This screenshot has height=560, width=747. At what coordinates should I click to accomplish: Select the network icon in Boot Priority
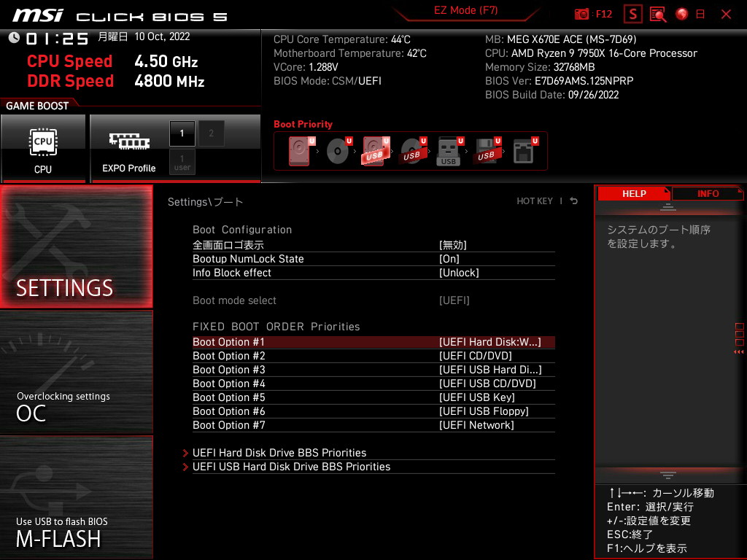(x=525, y=152)
